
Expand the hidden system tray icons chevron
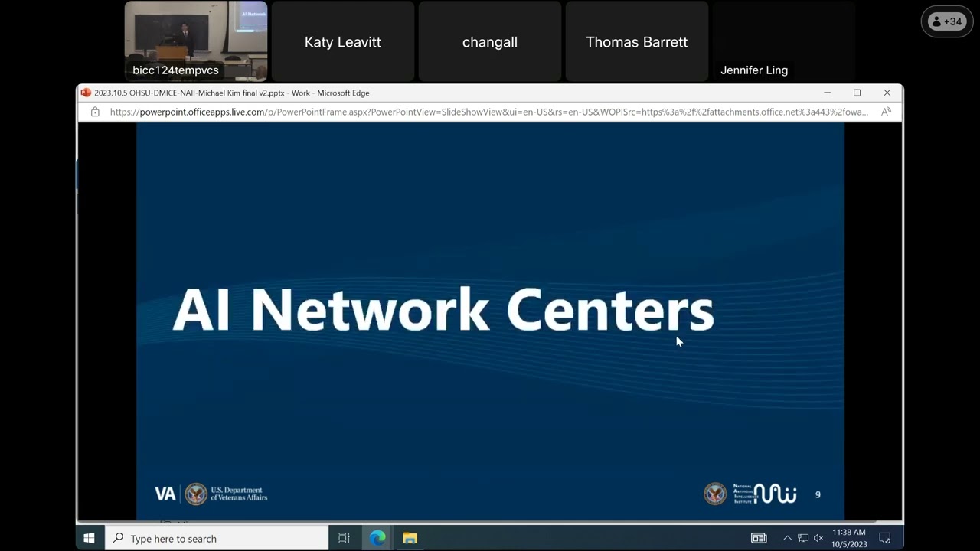click(x=786, y=538)
